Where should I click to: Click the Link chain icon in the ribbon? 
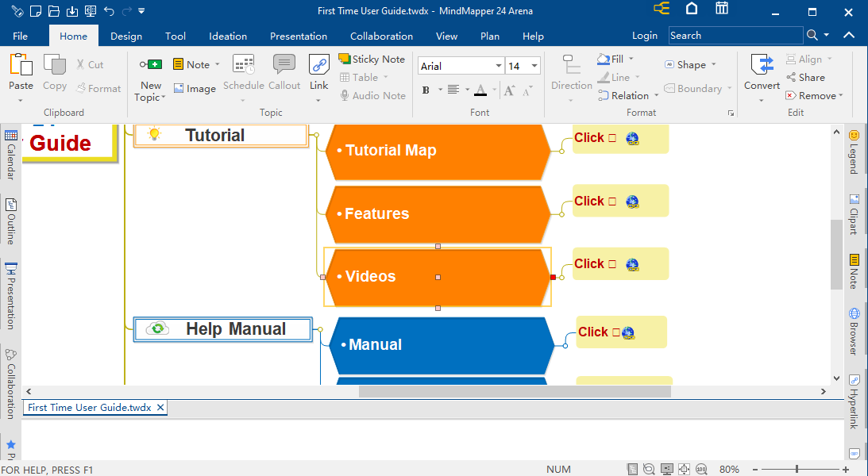click(319, 65)
